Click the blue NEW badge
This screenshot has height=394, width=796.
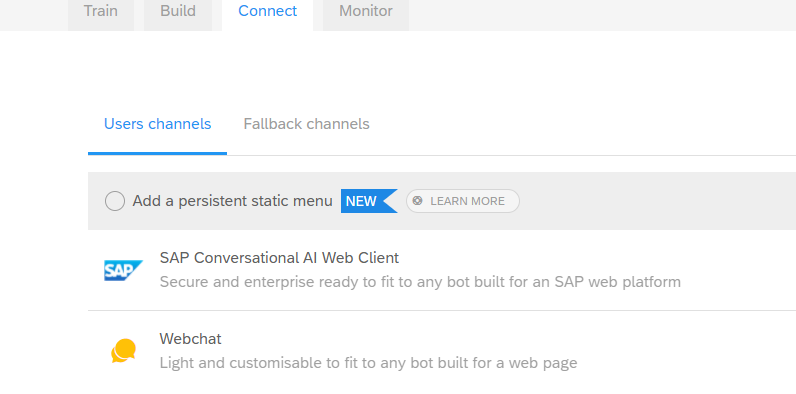coord(369,201)
